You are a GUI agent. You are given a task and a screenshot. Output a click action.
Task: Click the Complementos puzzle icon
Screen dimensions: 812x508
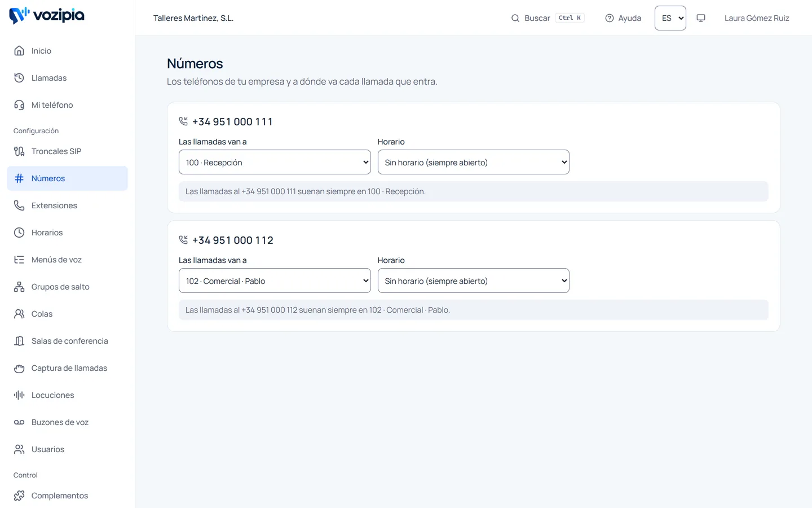pyautogui.click(x=19, y=496)
